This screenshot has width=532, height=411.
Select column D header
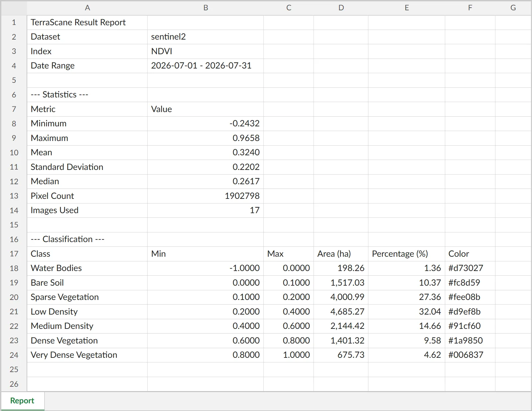click(x=341, y=8)
